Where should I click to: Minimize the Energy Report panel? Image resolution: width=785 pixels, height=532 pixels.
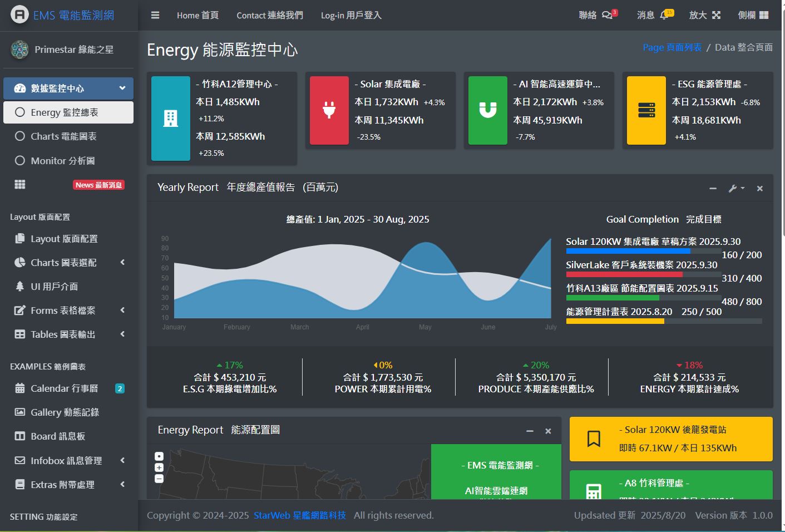(x=530, y=431)
